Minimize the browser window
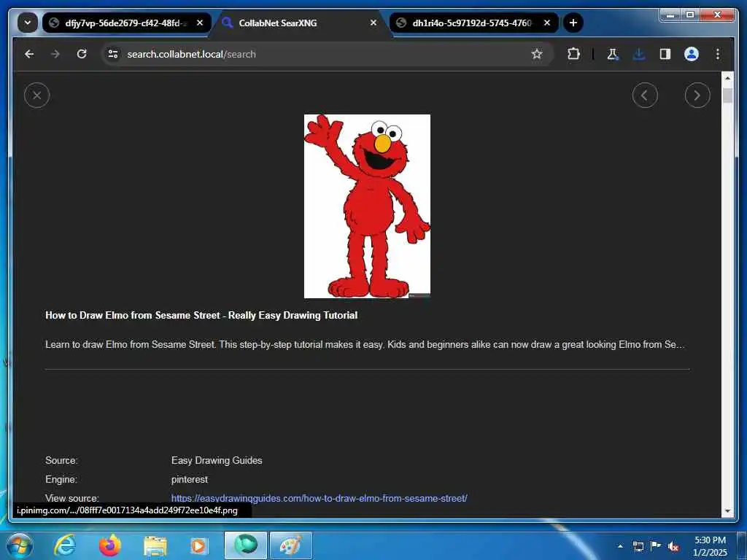 [x=670, y=15]
